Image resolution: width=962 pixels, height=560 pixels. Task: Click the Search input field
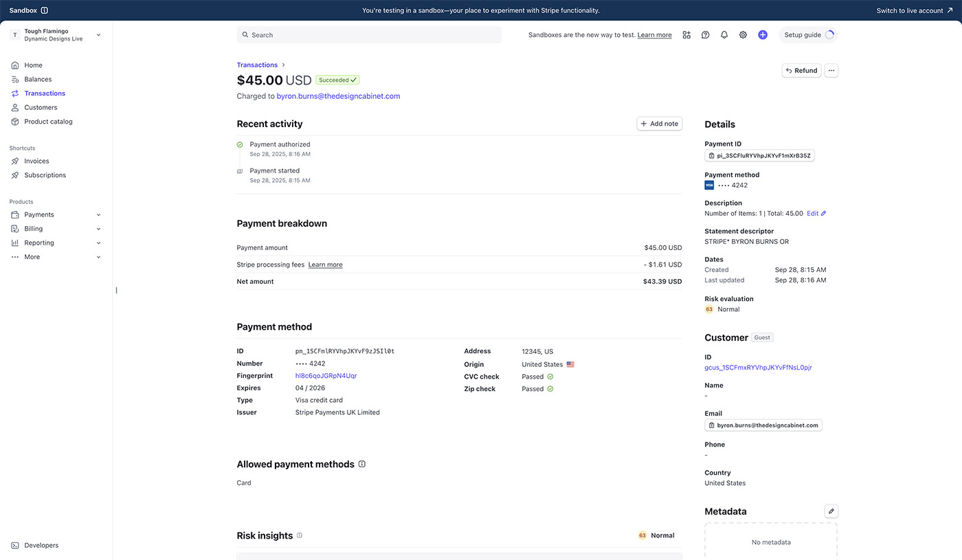point(369,35)
